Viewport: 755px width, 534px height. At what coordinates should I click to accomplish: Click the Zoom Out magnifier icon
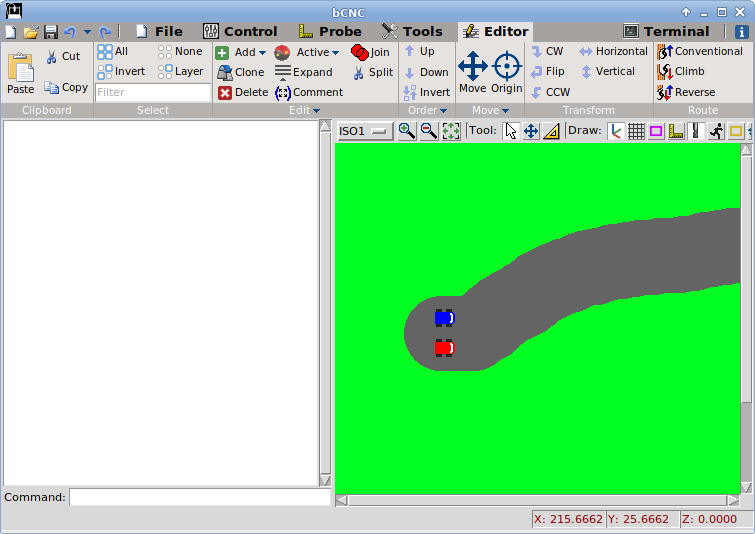pyautogui.click(x=429, y=131)
